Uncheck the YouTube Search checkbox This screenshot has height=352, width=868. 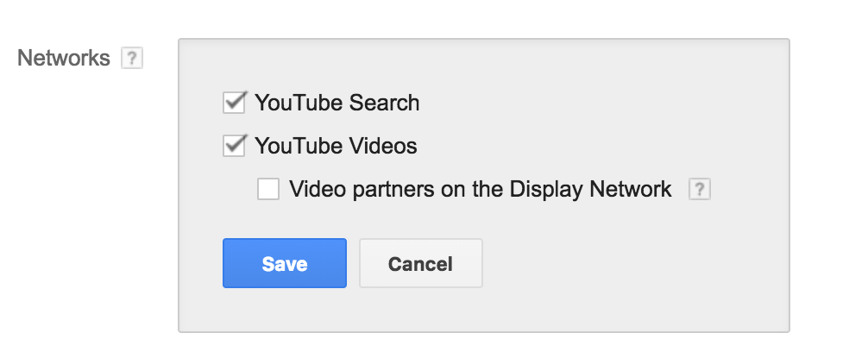(234, 103)
